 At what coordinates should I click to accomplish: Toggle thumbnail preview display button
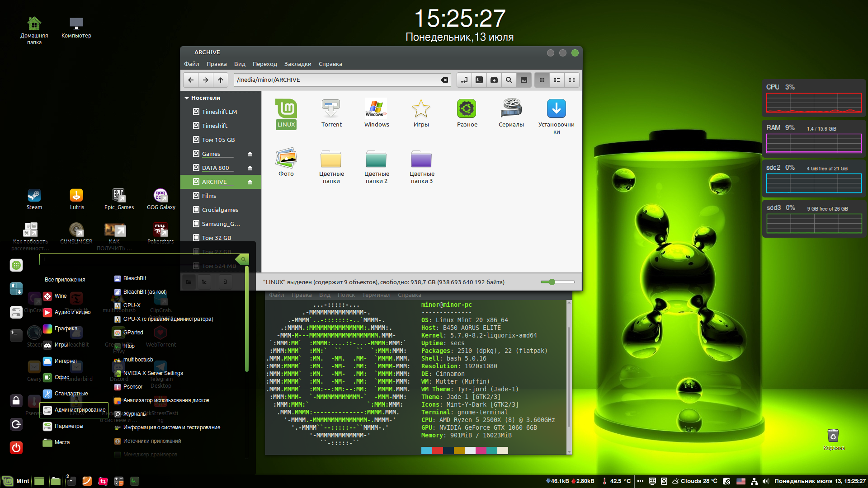coord(524,80)
